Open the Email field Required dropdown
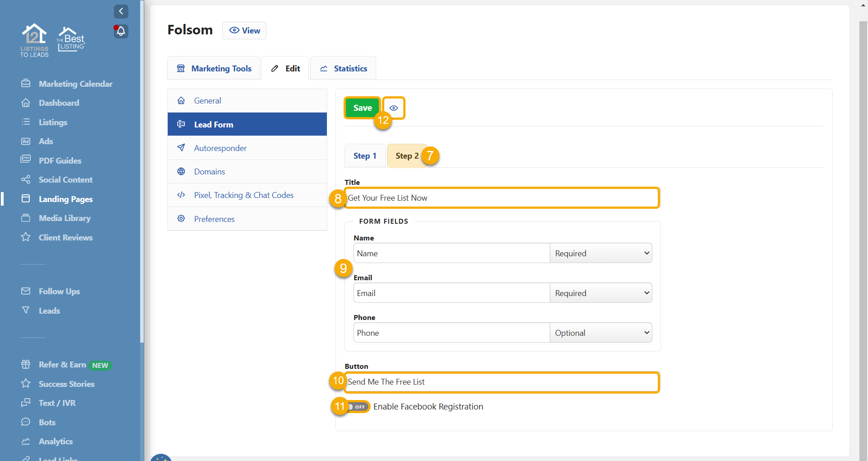This screenshot has width=868, height=461. 600,293
